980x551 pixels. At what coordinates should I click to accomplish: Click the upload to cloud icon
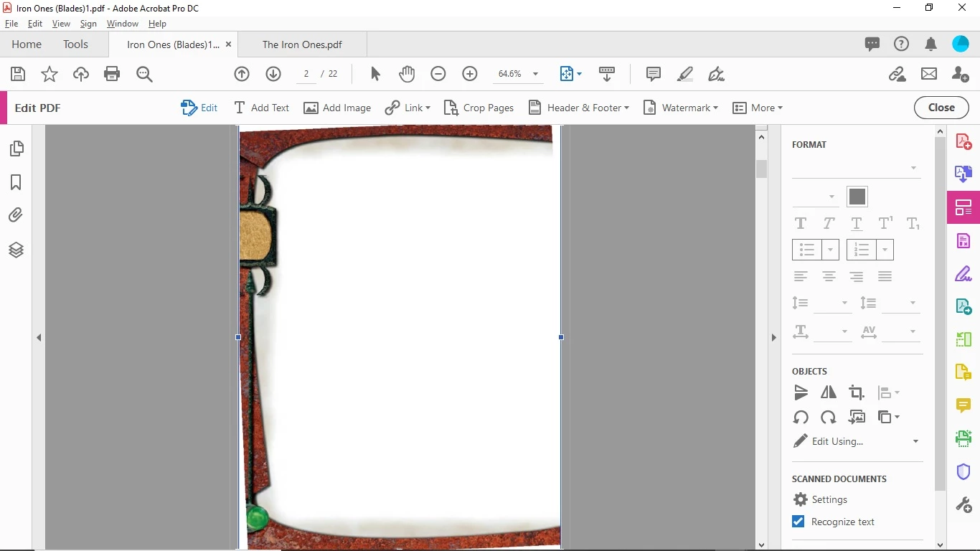[81, 74]
